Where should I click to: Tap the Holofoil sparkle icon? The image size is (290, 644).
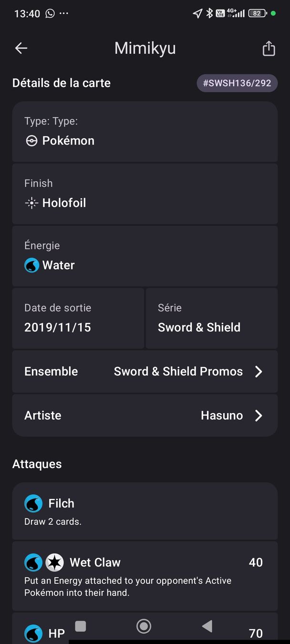[x=31, y=203]
